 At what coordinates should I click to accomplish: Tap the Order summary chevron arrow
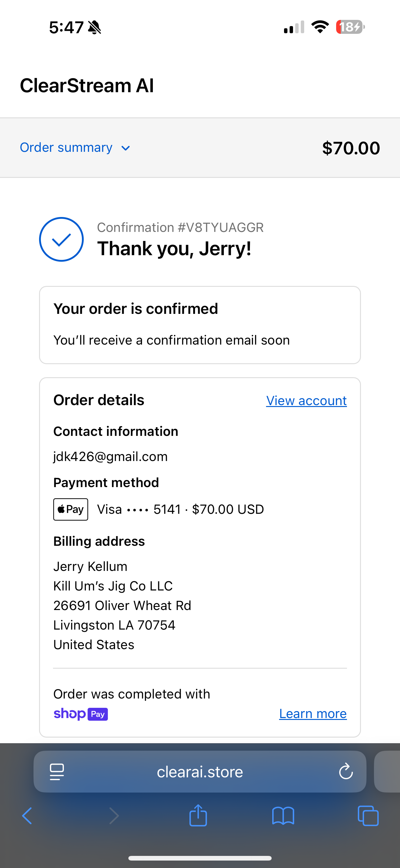point(126,148)
